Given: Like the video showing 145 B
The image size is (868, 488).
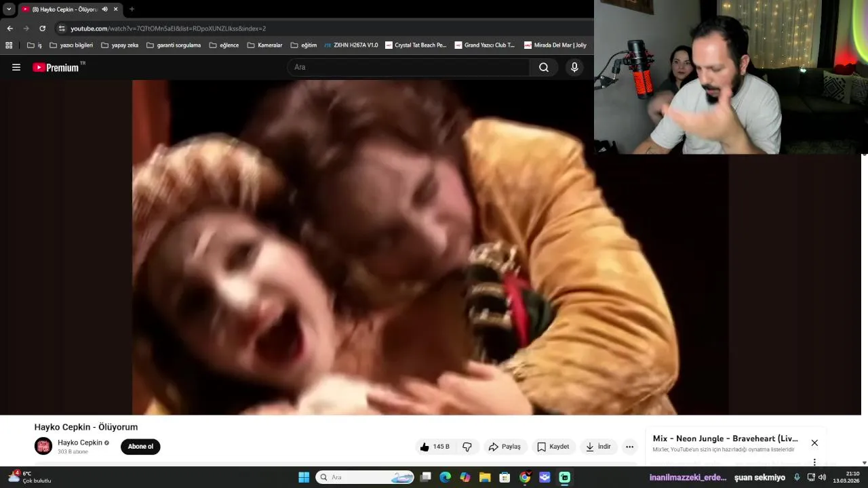Looking at the screenshot, I should coord(434,447).
